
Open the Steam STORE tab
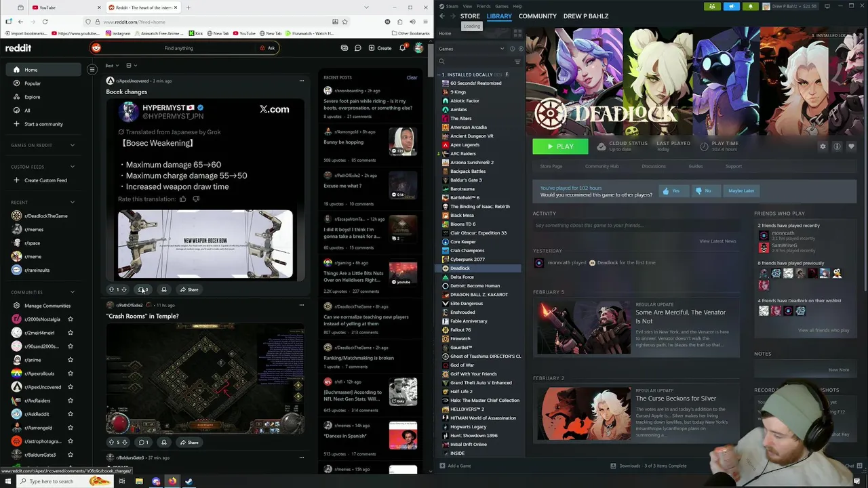[x=470, y=16]
